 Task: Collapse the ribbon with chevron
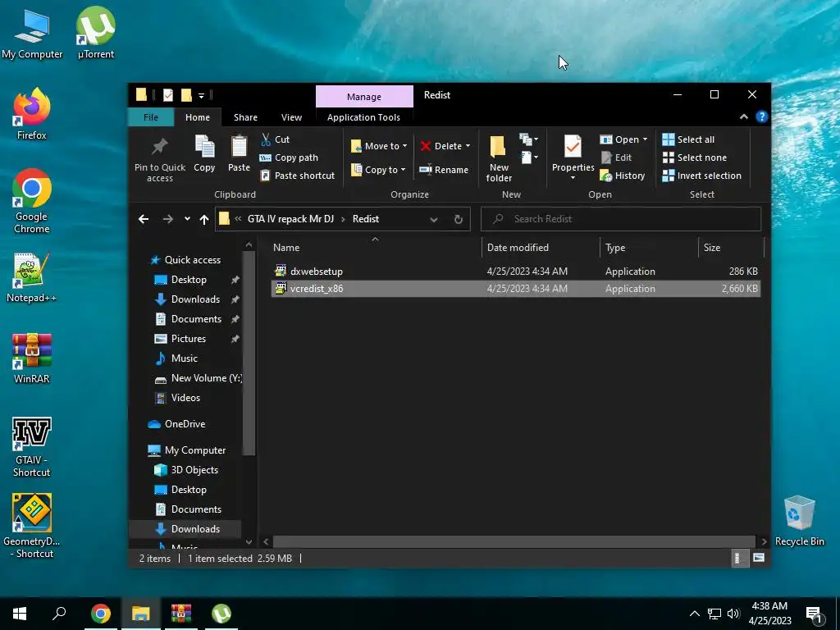pyautogui.click(x=743, y=116)
